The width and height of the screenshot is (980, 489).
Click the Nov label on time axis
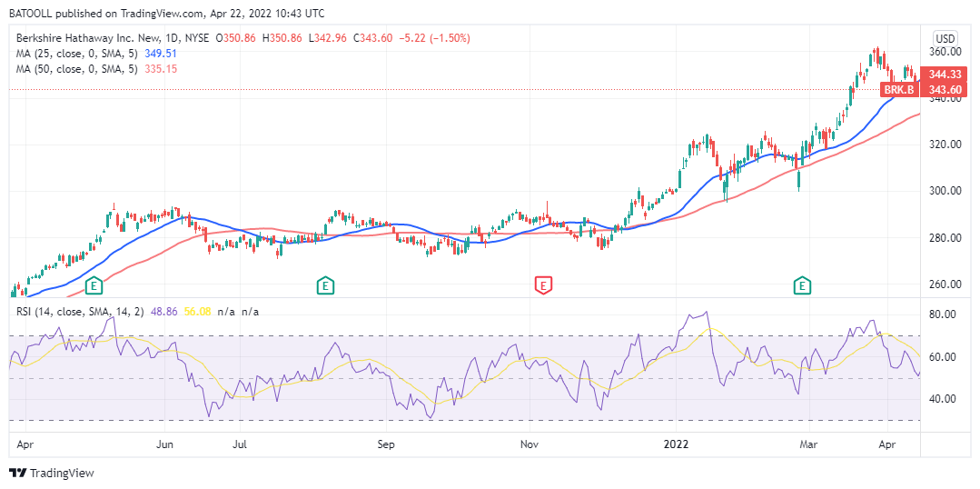(x=530, y=444)
